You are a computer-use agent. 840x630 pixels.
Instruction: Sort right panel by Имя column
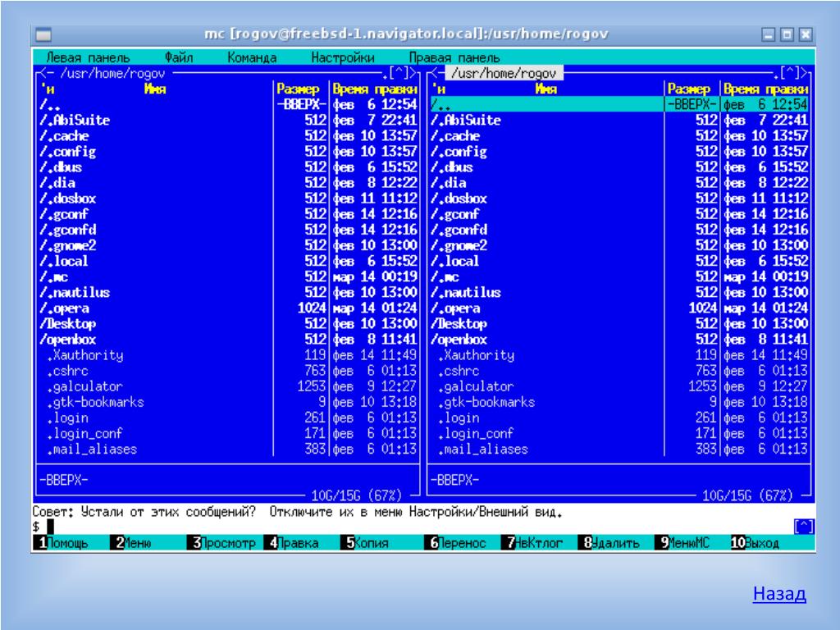coord(546,89)
